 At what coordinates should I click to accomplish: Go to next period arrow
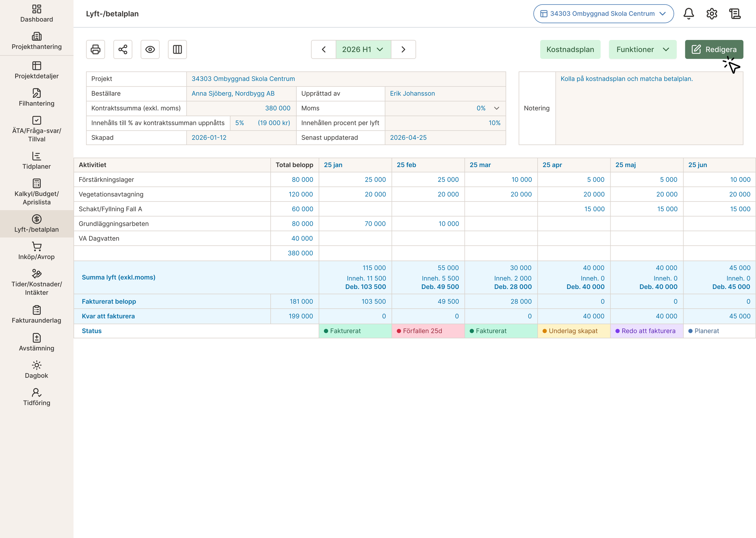click(x=403, y=49)
